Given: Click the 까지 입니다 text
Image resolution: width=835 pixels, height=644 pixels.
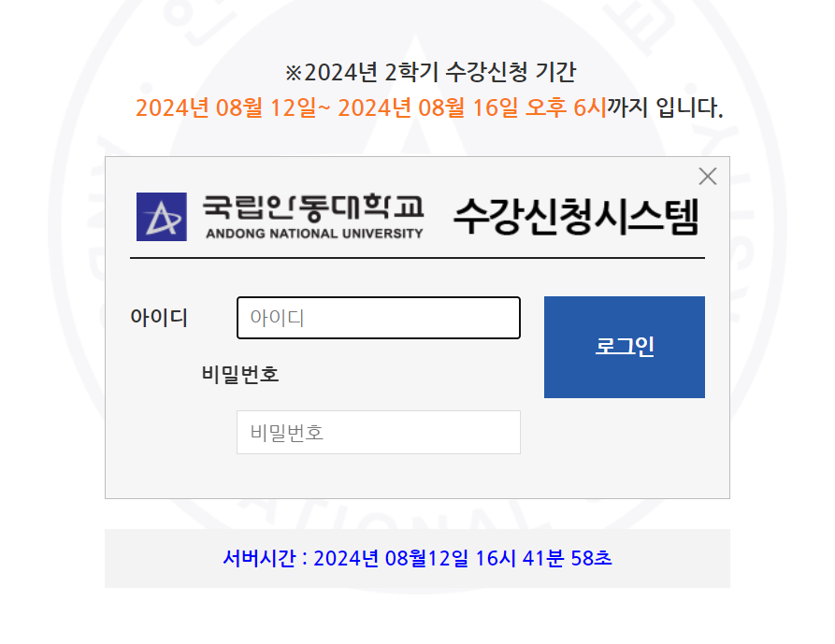Looking at the screenshot, I should pyautogui.click(x=665, y=107).
